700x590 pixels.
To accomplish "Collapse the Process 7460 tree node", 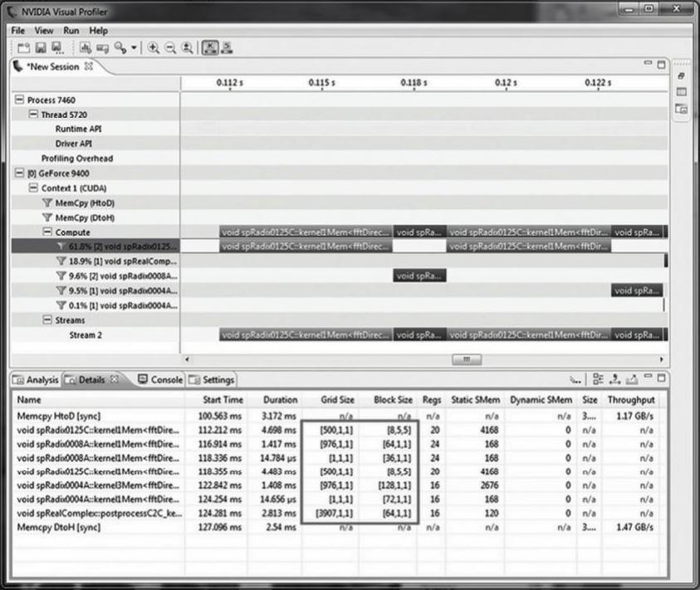I will (19, 100).
